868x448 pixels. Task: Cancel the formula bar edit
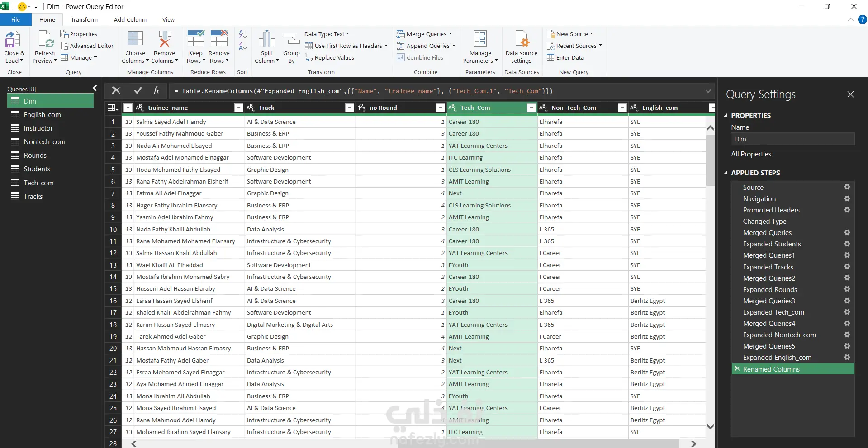[x=116, y=91]
